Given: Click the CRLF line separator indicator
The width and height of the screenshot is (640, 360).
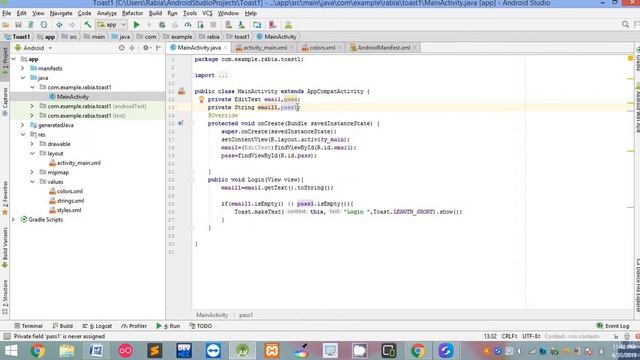Looking at the screenshot, I should click(x=509, y=336).
